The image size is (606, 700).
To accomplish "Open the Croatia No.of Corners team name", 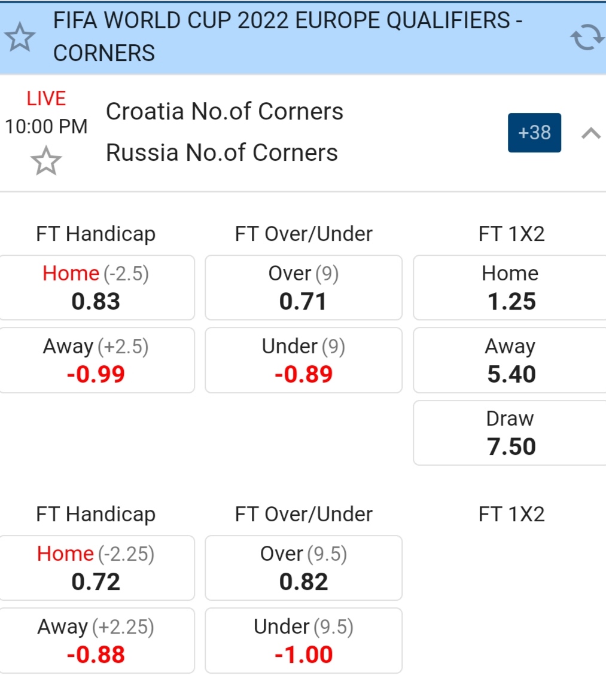I will 224,112.
